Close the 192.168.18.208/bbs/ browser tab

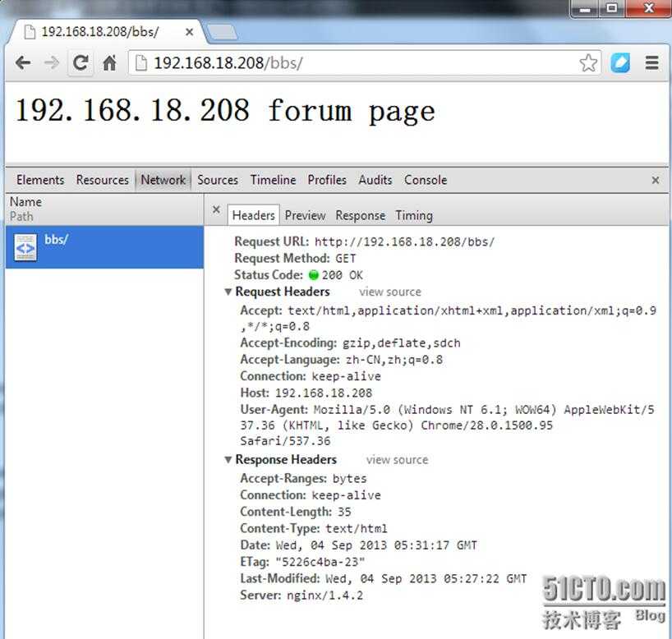tap(189, 32)
